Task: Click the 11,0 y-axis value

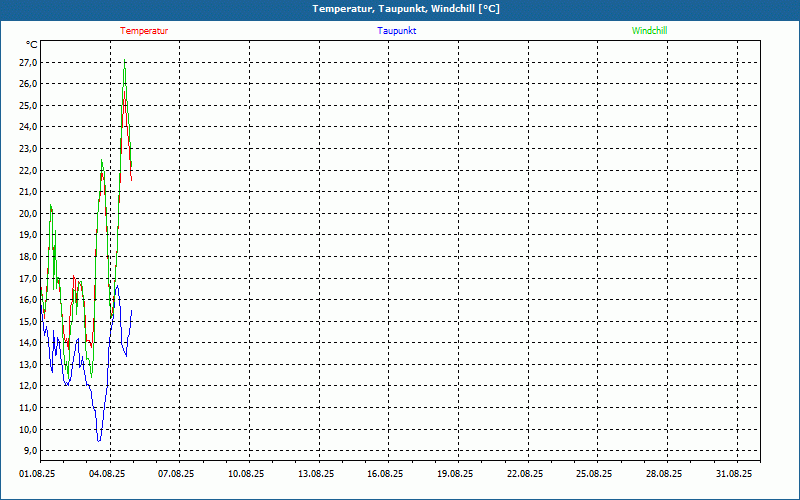Action: pyautogui.click(x=28, y=408)
